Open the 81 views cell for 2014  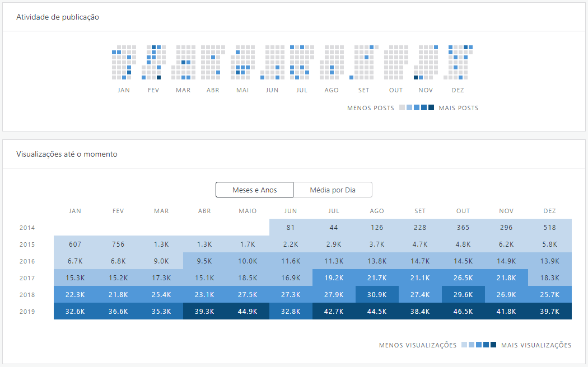coord(291,228)
